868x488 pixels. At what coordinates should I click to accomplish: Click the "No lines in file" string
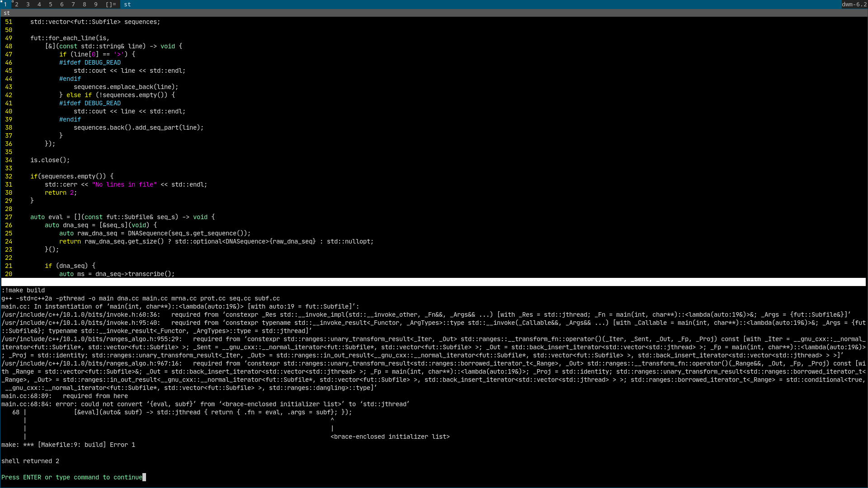[x=124, y=184]
